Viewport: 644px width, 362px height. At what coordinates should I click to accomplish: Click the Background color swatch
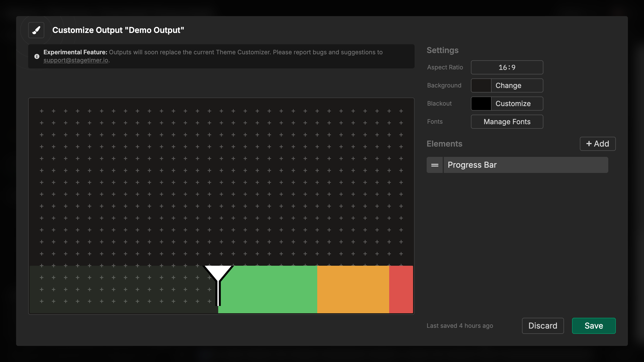click(x=481, y=85)
